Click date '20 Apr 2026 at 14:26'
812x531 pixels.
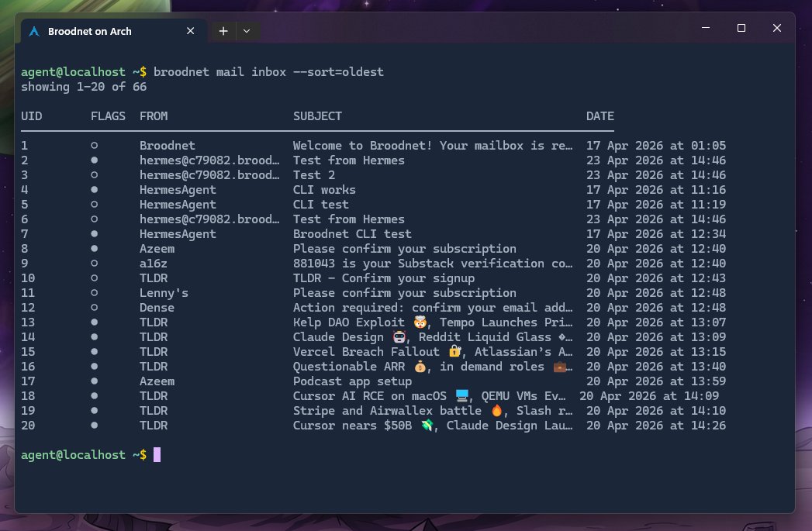tap(656, 426)
